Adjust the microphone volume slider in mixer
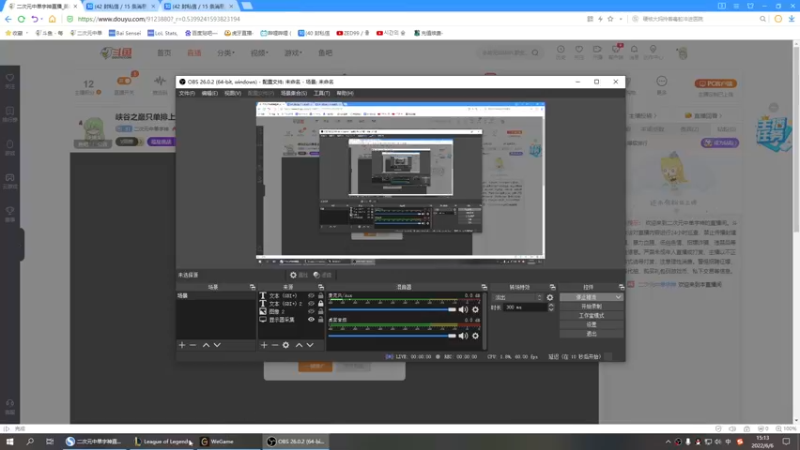Screen dimensions: 800x450 click(392, 309)
